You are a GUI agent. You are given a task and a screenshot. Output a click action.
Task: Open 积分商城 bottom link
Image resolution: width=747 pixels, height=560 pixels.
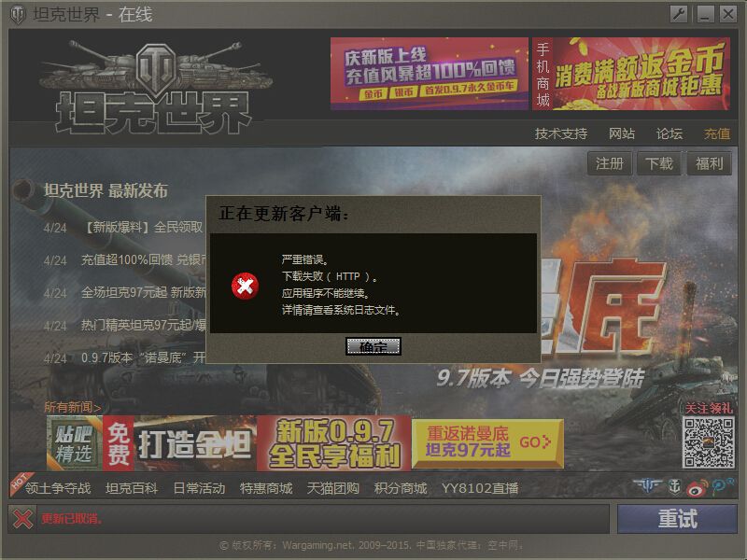coord(401,488)
